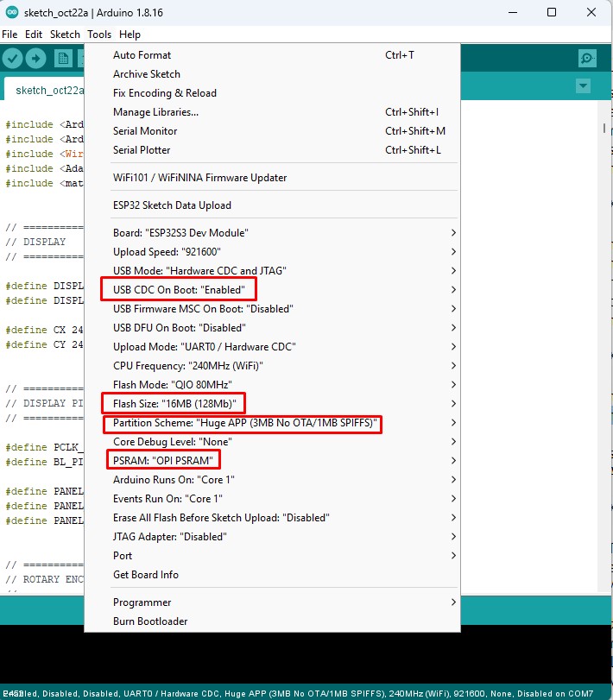Click the Verify checkmark toolbar icon

point(12,59)
